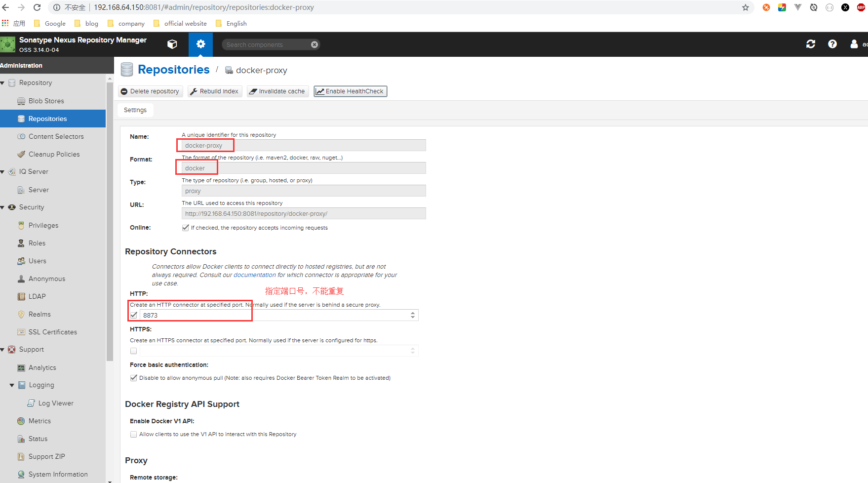
Task: Reload the page in browser
Action: coord(37,7)
